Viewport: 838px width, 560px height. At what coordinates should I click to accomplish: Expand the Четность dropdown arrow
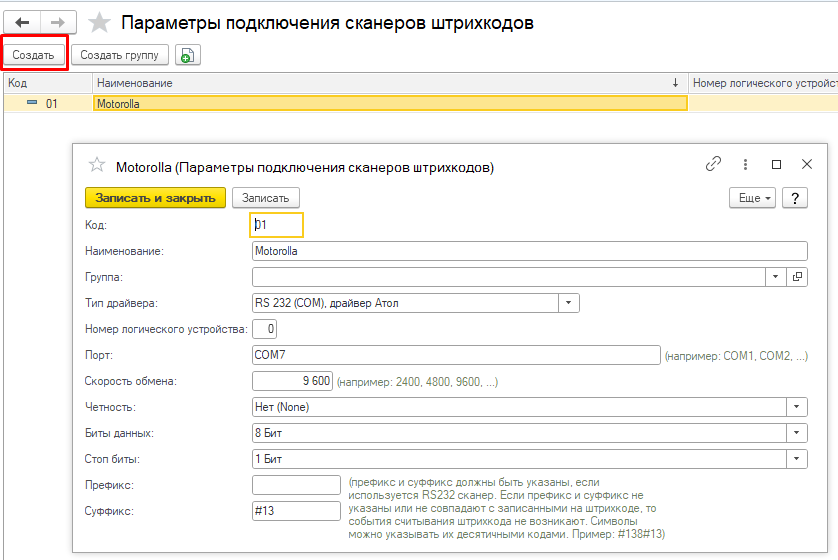click(x=797, y=407)
